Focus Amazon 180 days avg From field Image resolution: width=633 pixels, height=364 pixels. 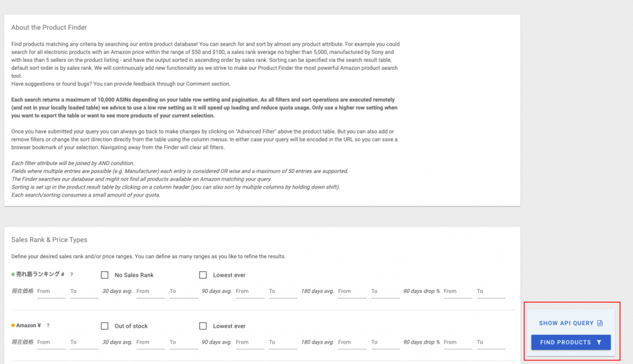[x=352, y=342]
